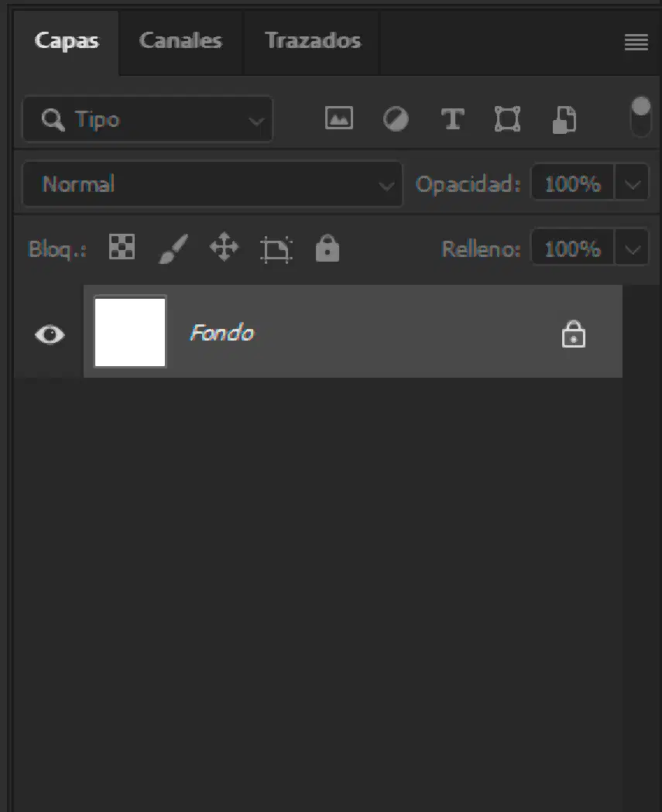The width and height of the screenshot is (662, 812).
Task: Filter layers by adjustment layers icon
Action: coord(396,119)
